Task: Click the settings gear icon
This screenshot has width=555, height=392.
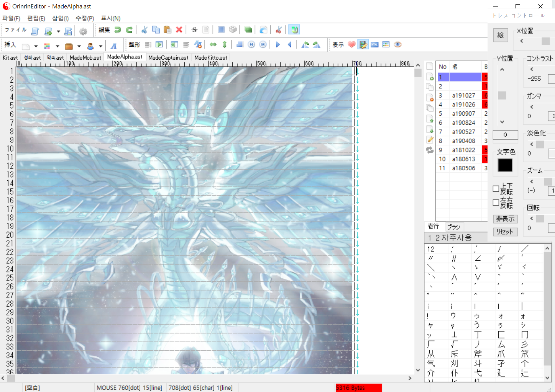Action: pos(83,31)
